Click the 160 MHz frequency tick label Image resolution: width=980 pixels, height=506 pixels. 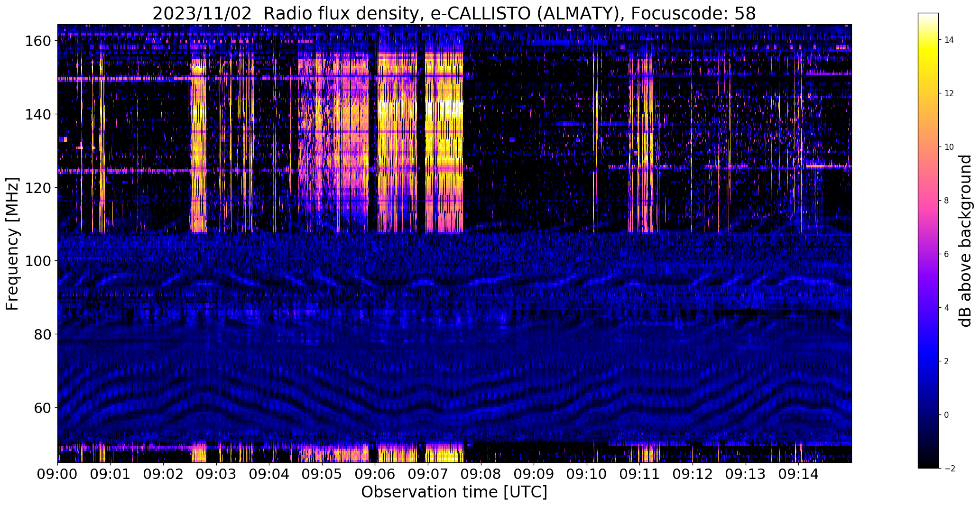(x=37, y=41)
